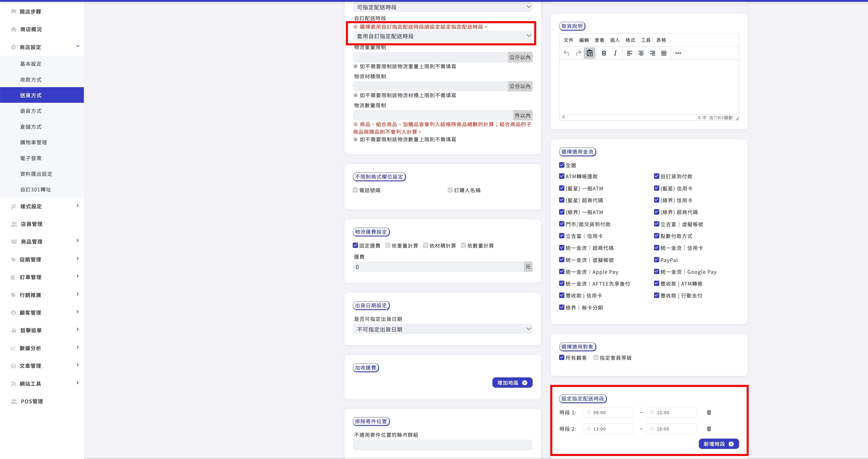Delete 時段 1 with the trash icon

(709, 412)
